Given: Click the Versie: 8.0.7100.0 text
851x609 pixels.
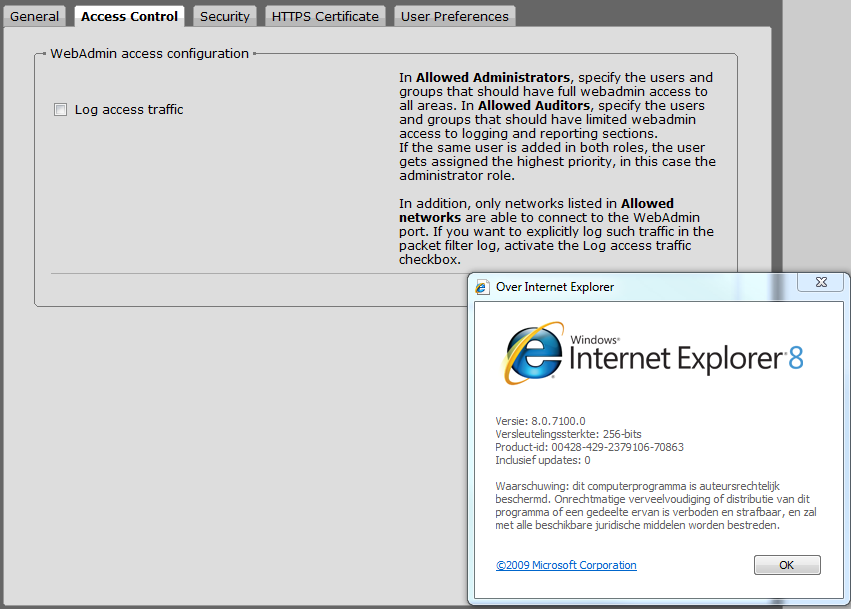Looking at the screenshot, I should point(540,421).
